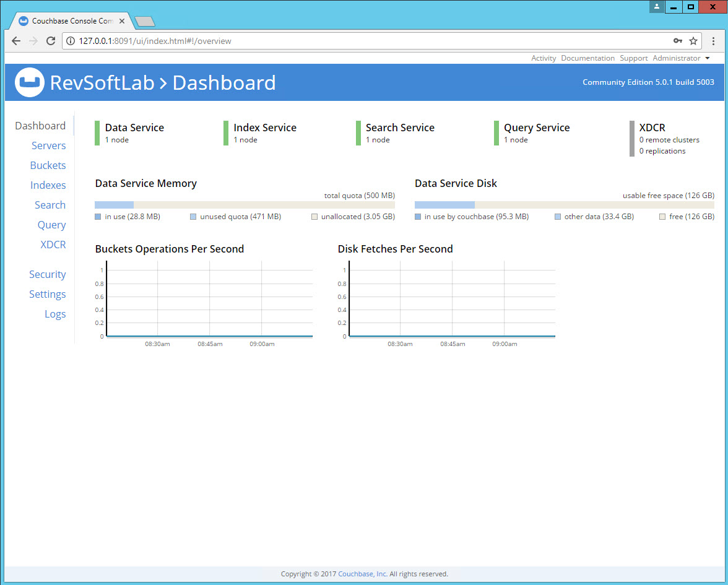View the Logs page

click(55, 314)
